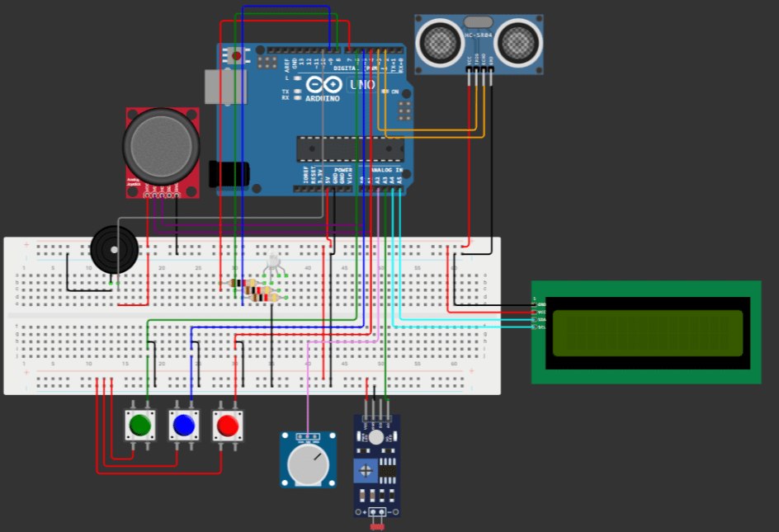
Task: Select the top resistor near RGB LED
Action: [x=240, y=283]
